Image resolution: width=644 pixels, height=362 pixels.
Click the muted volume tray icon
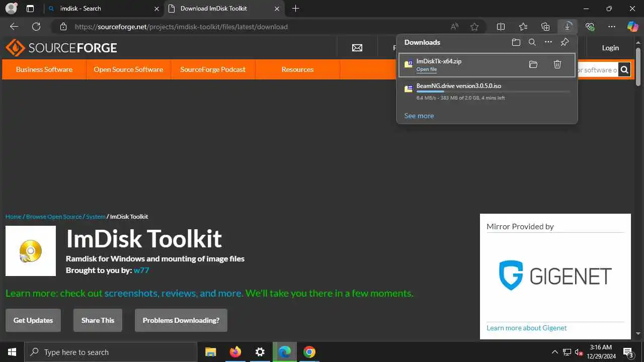579,352
